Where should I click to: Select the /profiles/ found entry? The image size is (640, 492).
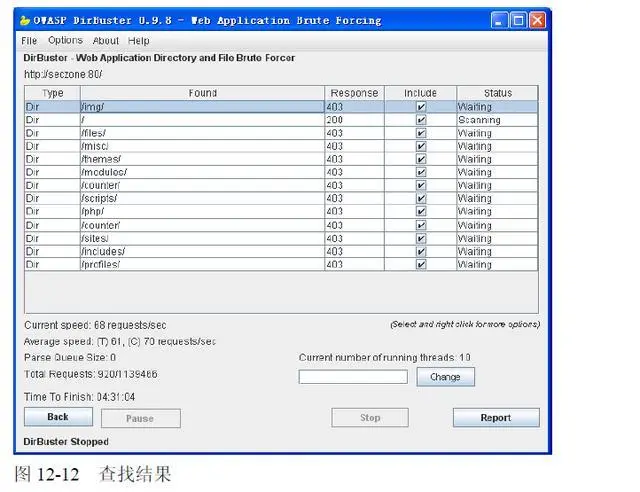(202, 265)
